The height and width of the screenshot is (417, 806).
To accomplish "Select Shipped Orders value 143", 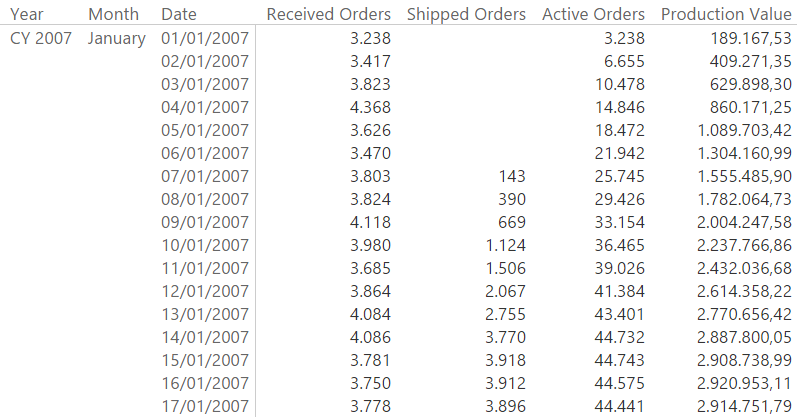I will [512, 176].
